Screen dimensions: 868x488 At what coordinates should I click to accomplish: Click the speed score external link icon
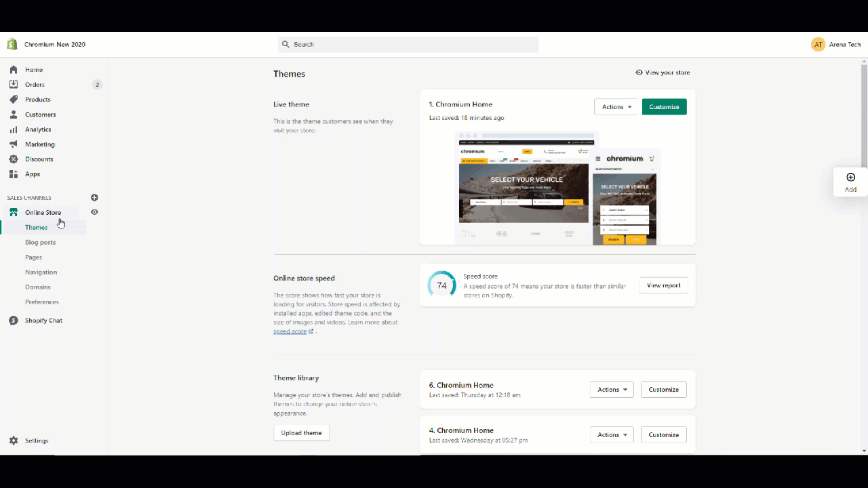[311, 331]
